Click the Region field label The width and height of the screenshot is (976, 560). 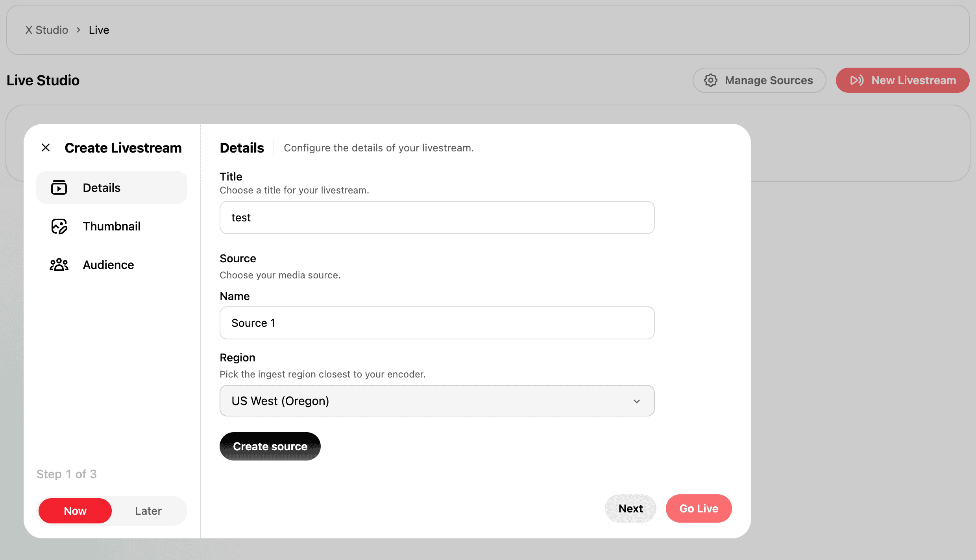point(237,357)
